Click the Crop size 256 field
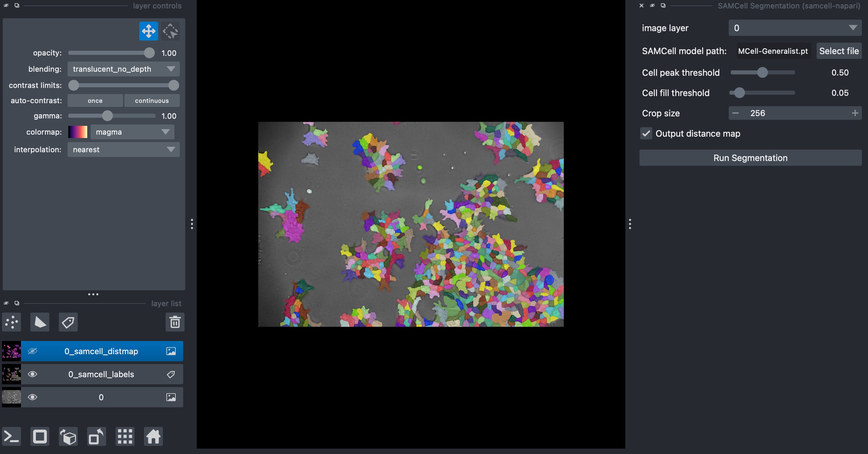Viewport: 868px width, 454px height. [x=795, y=113]
